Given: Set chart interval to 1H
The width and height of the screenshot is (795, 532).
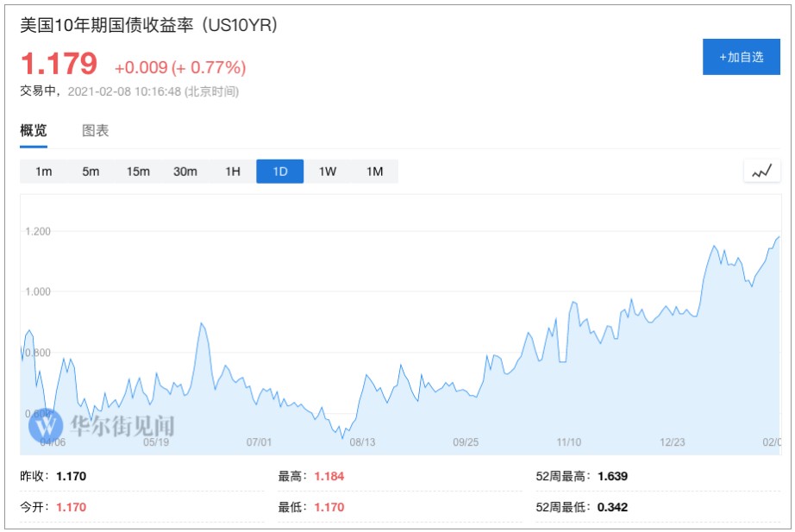Looking at the screenshot, I should (x=233, y=172).
